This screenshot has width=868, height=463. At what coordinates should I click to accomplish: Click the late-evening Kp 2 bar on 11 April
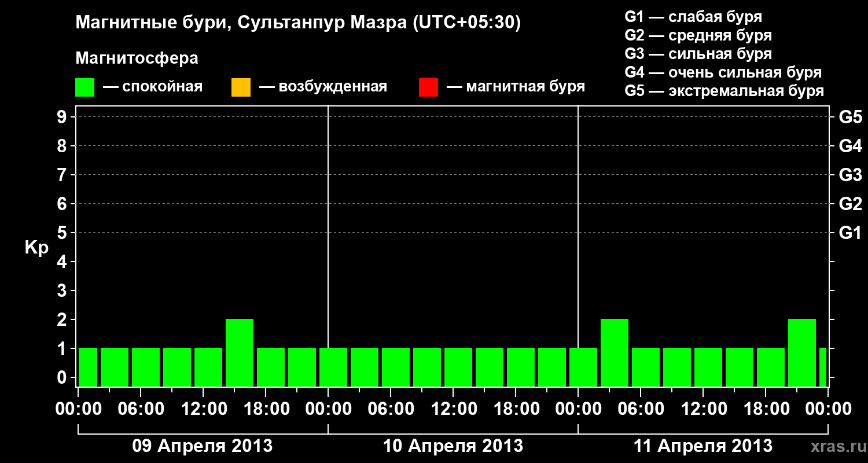[x=802, y=352]
